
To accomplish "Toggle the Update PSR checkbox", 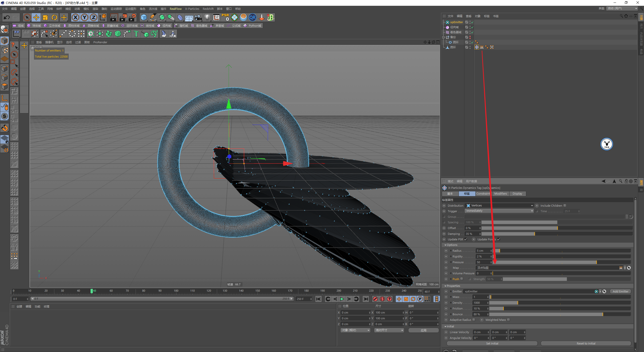I will (x=466, y=239).
